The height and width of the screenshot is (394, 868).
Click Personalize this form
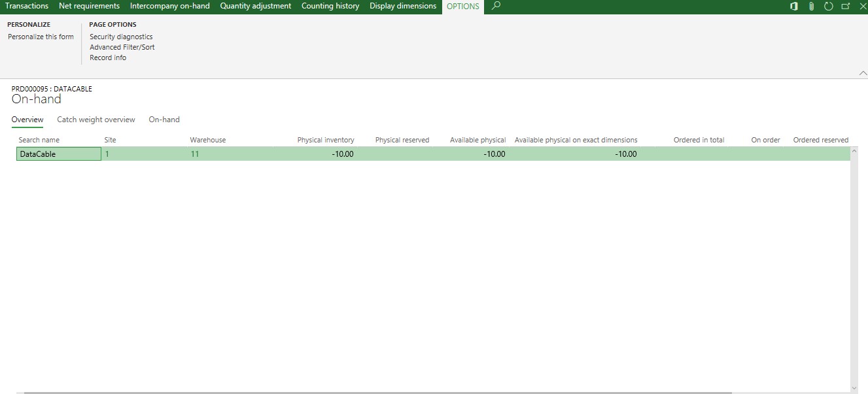tap(41, 37)
